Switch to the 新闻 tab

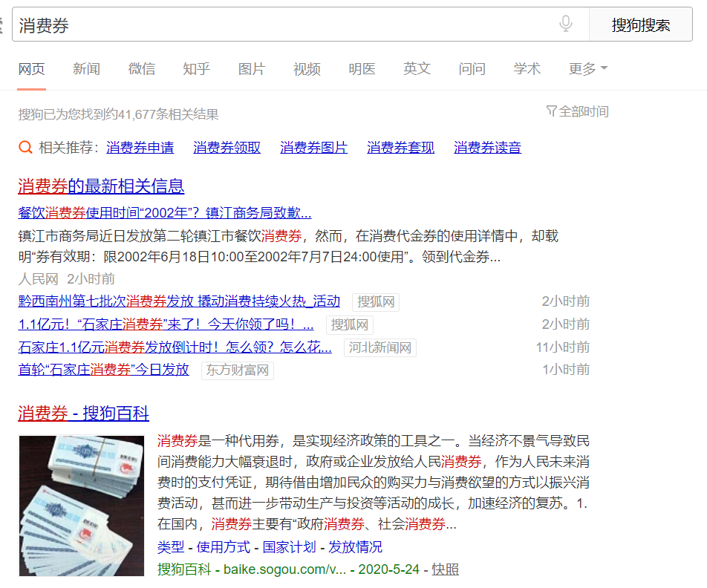click(87, 68)
